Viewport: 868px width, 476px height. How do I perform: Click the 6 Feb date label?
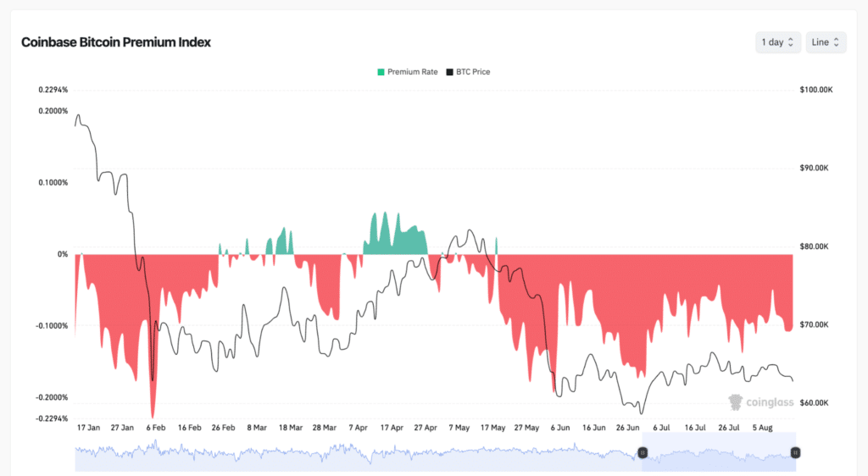point(156,428)
